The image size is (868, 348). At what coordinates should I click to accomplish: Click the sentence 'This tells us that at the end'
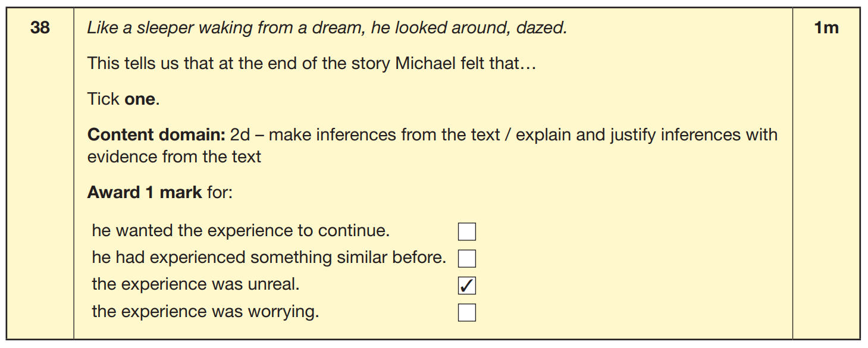(312, 63)
